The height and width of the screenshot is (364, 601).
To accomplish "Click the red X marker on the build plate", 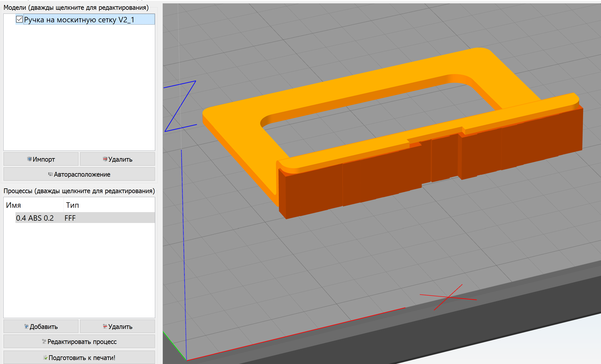I will point(448,297).
